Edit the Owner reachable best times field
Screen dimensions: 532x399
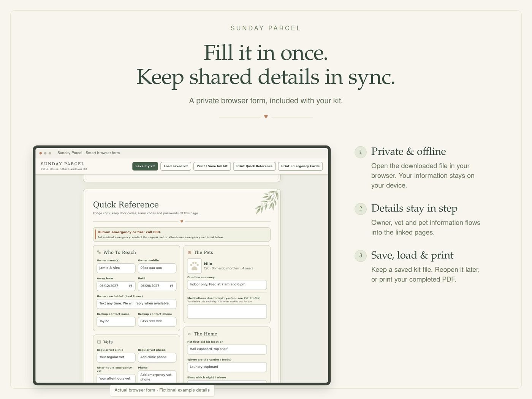click(x=136, y=304)
